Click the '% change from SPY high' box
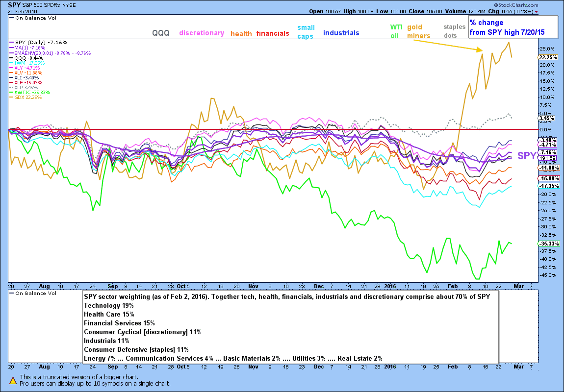 click(513, 27)
